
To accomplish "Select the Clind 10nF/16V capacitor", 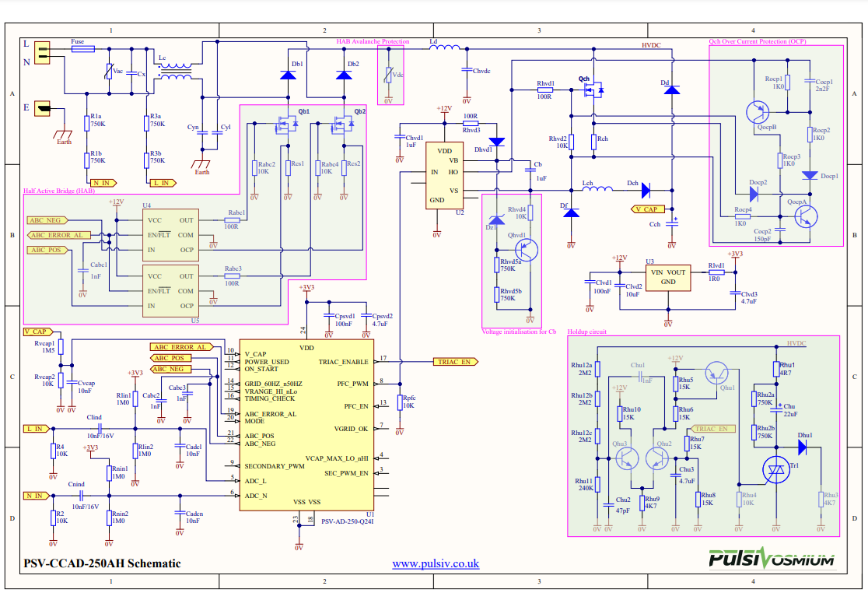I will [x=100, y=429].
